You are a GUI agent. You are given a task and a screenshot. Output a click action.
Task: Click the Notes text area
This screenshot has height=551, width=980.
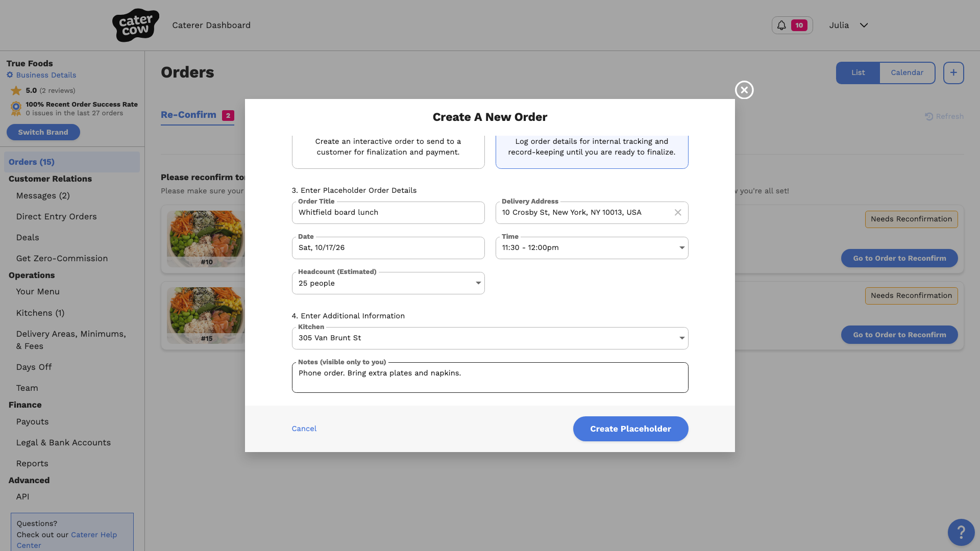click(x=490, y=378)
